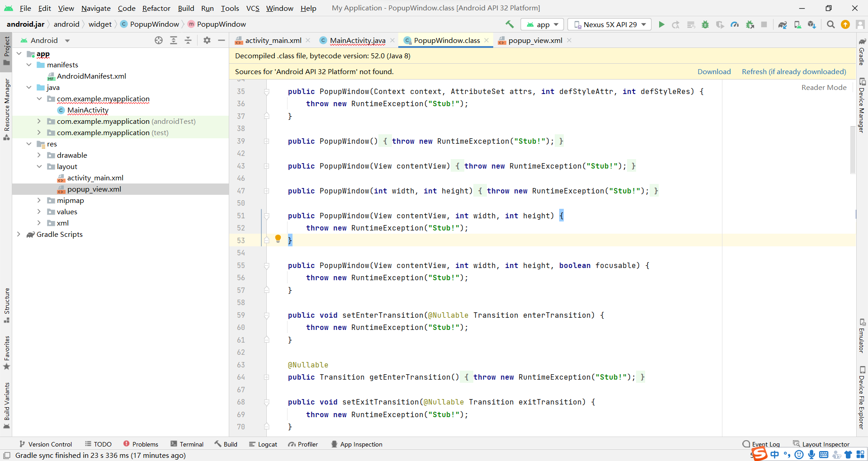Open the Nexus 5X API 29 device selector
Image resolution: width=868 pixels, height=461 pixels.
[x=609, y=24]
